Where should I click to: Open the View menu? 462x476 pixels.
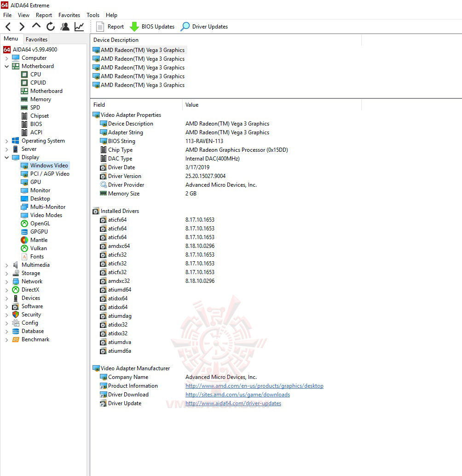(x=23, y=15)
